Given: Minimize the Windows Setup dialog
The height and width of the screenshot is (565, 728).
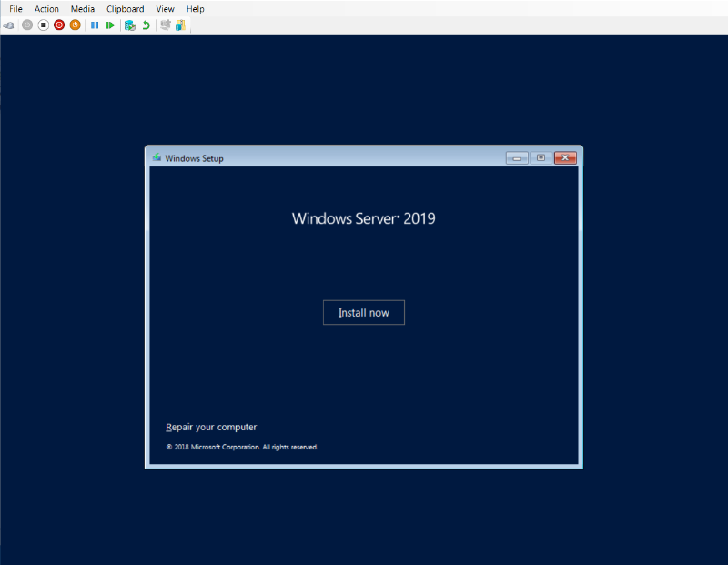Looking at the screenshot, I should [x=517, y=157].
